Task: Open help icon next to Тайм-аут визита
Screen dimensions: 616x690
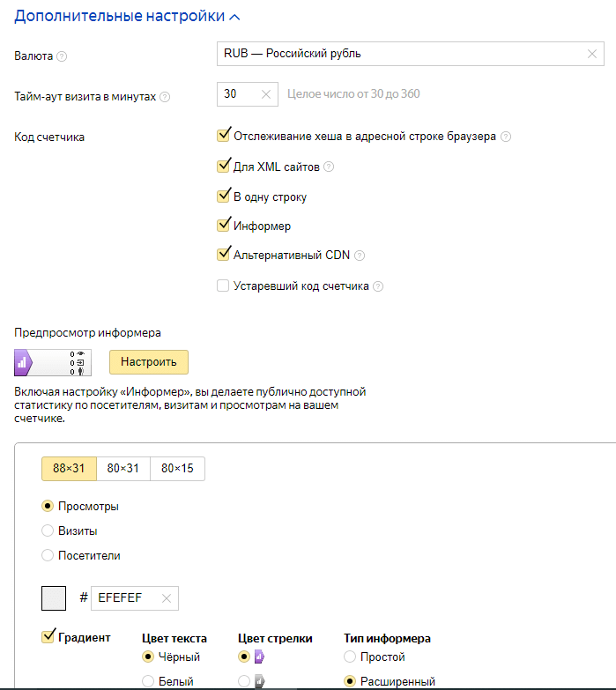Action: (x=165, y=97)
